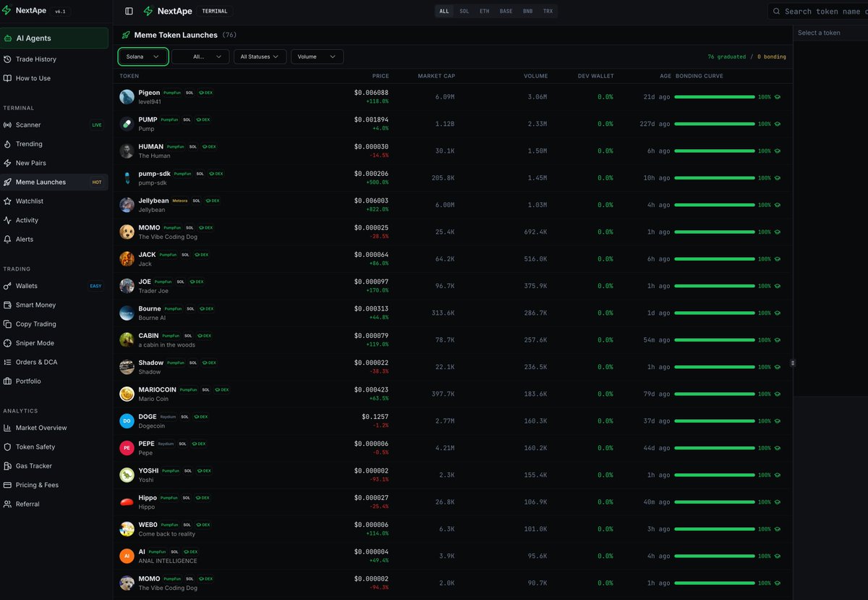
Task: Select the SOL chain filter
Action: click(464, 12)
